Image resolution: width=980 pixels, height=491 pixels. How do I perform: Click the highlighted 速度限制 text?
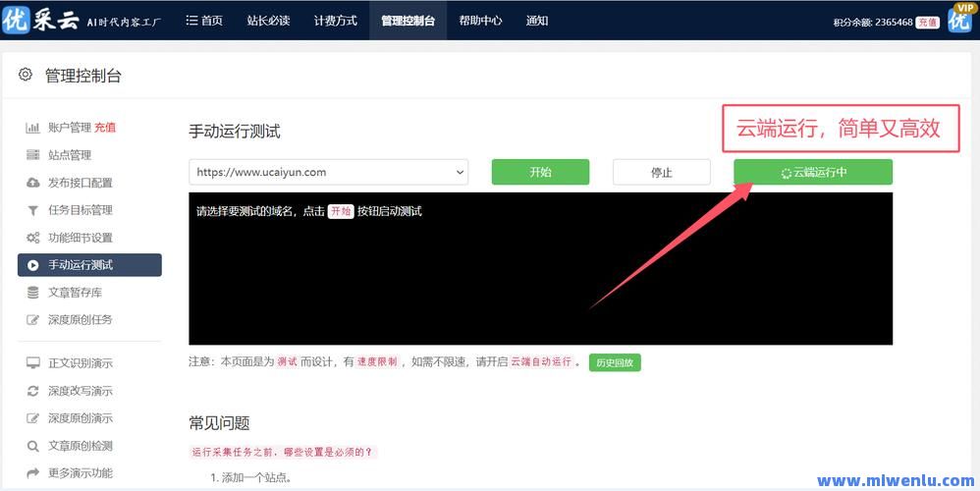coord(377,361)
